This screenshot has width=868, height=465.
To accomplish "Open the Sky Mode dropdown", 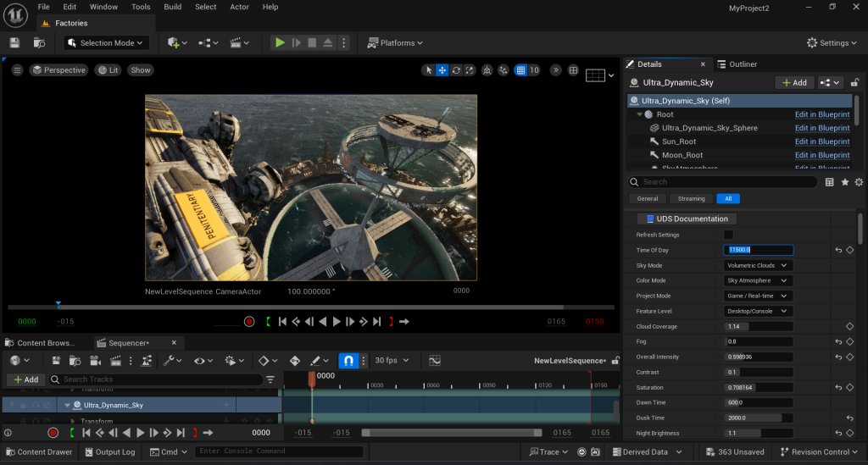I will click(x=759, y=265).
